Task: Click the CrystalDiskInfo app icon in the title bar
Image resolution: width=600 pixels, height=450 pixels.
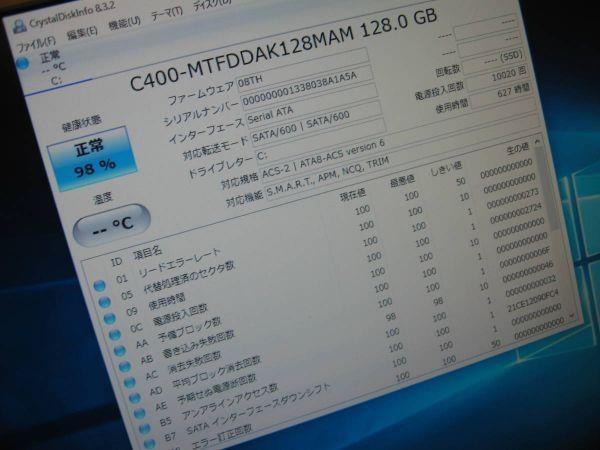Action: pos(19,26)
